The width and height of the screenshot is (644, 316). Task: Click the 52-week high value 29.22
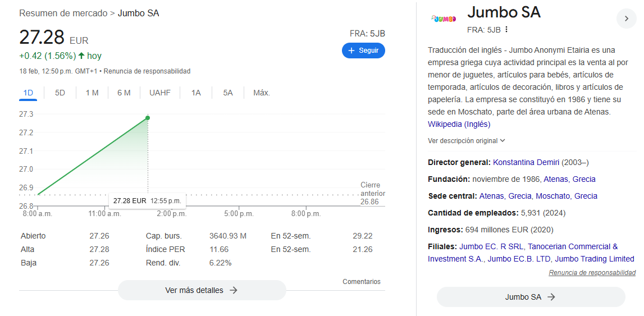click(363, 236)
